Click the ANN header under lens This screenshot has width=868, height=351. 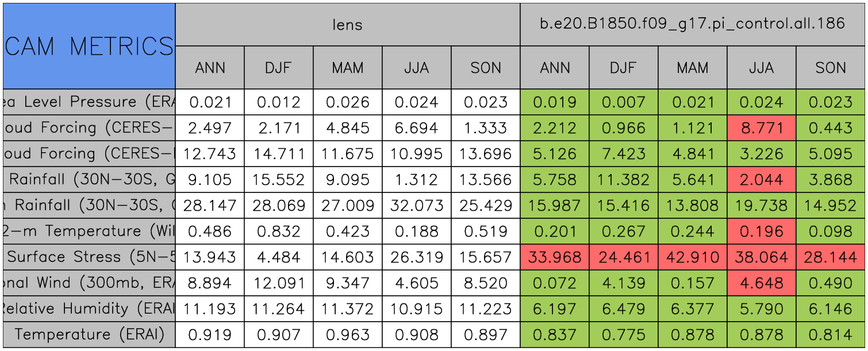coord(210,68)
